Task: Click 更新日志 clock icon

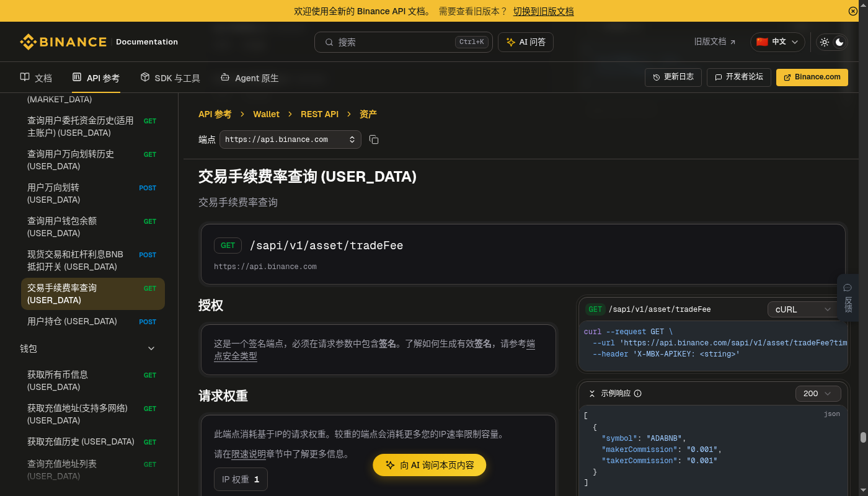Action: click(657, 77)
